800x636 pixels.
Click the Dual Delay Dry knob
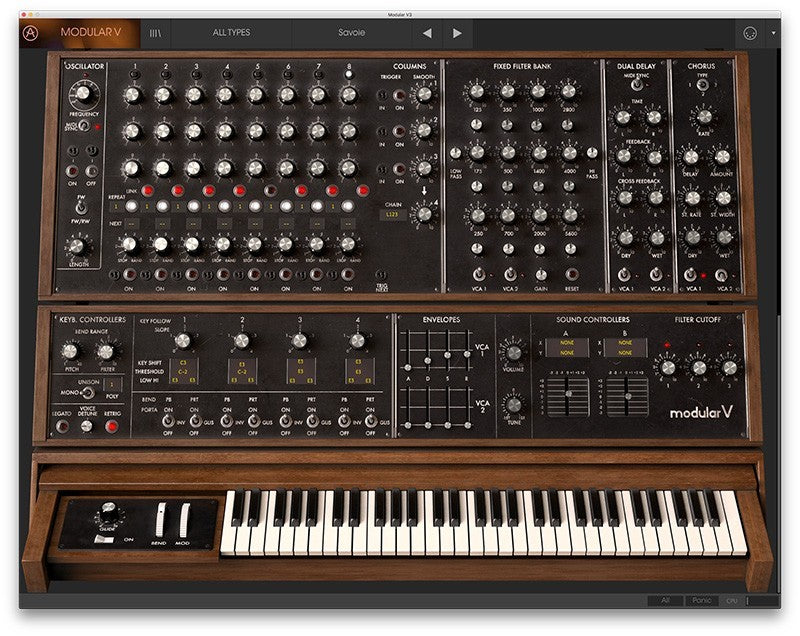point(626,238)
